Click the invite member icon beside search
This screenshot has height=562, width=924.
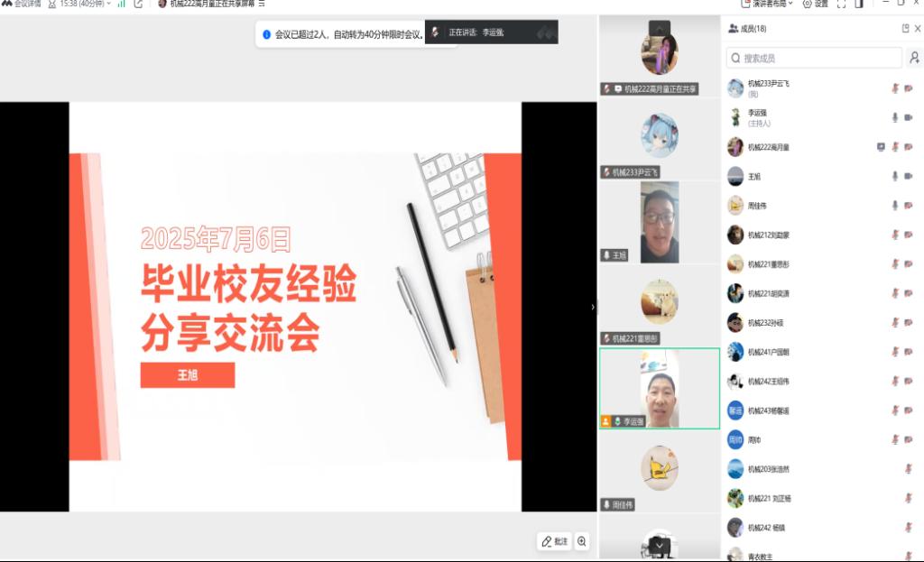[914, 58]
